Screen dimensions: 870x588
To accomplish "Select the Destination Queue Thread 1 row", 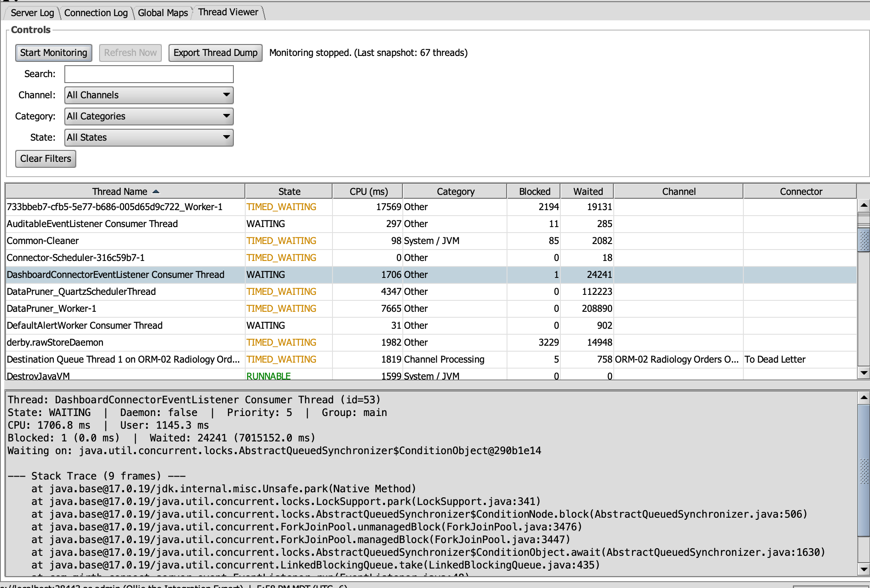I will tap(431, 359).
